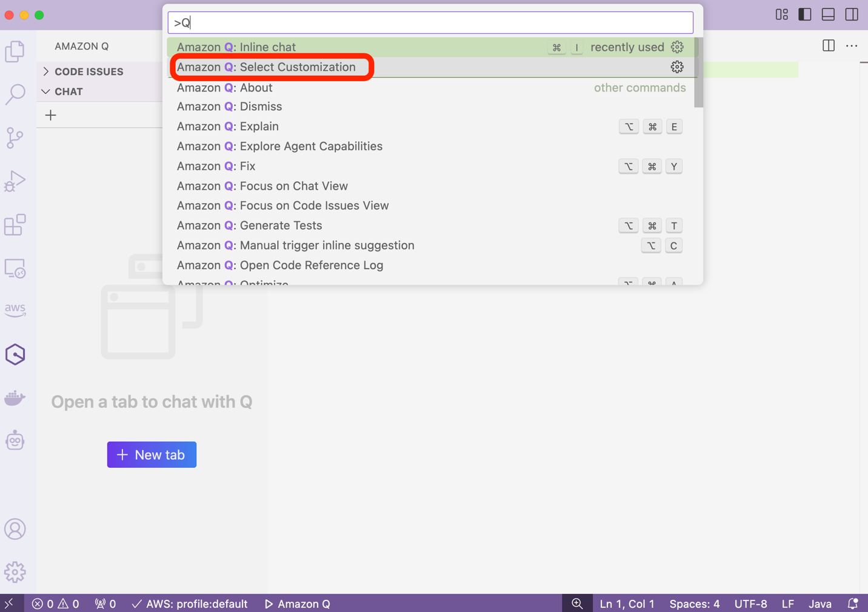Run Amazon Q: Explore Agent Capabilities

[x=431, y=147]
